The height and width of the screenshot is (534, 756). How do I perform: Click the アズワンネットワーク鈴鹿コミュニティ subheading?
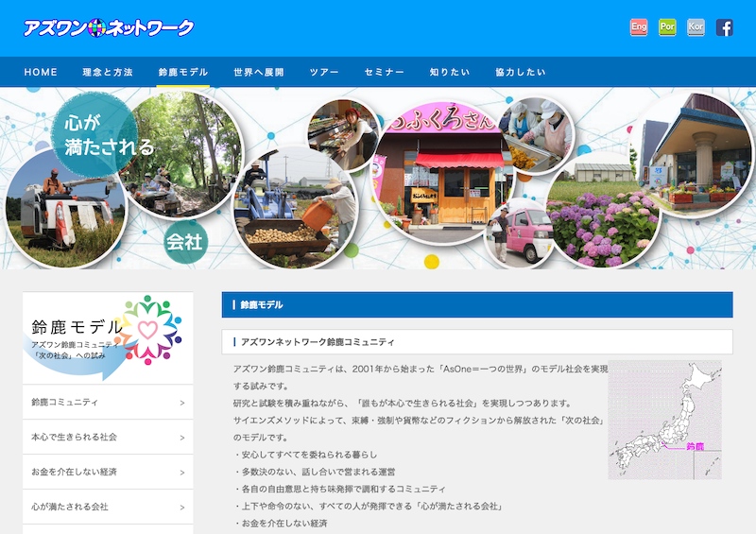pos(477,342)
